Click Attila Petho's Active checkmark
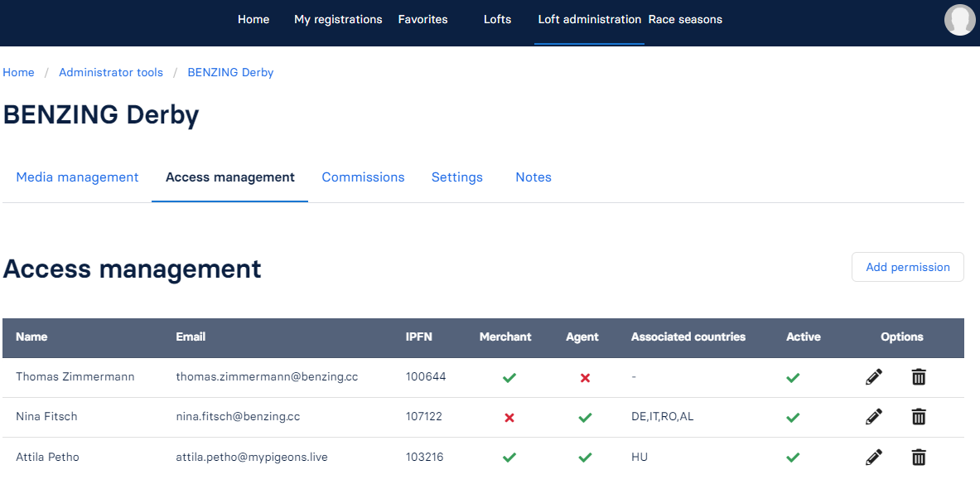Screen dimensions: 980x499 pyautogui.click(x=793, y=458)
